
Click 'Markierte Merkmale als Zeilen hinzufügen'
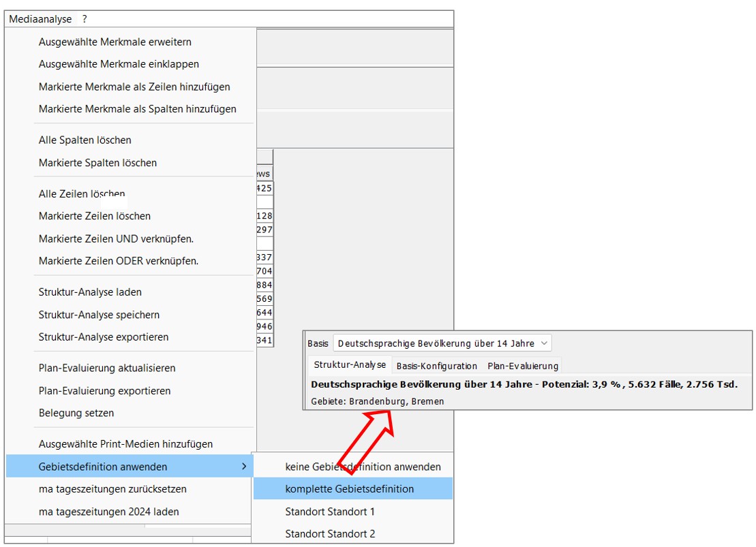(134, 87)
